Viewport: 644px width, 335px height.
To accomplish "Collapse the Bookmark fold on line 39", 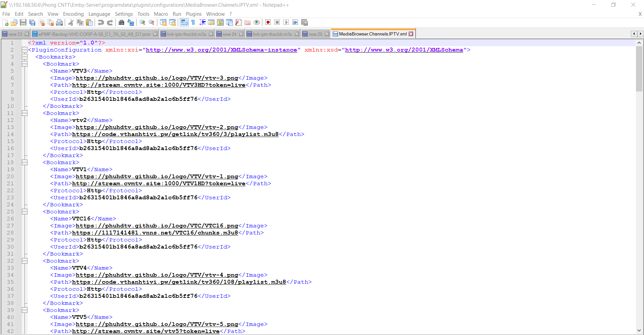I will (24, 310).
